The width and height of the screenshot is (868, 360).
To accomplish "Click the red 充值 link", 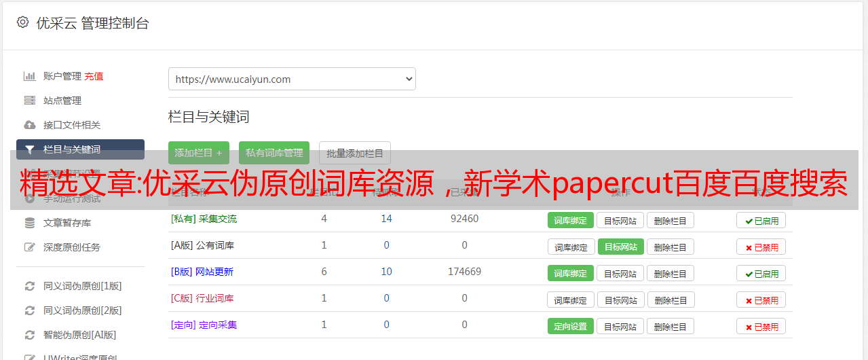I will tap(94, 76).
